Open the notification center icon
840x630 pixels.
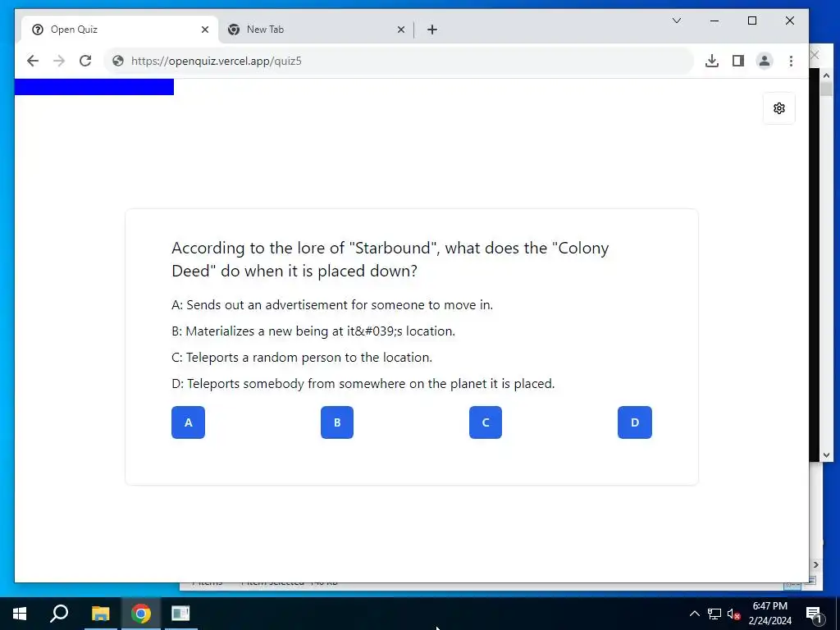click(814, 614)
